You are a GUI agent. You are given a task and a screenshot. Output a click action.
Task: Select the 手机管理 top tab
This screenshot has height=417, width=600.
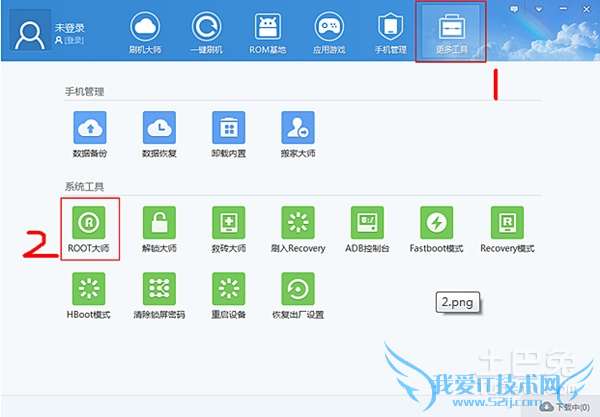pyautogui.click(x=390, y=33)
